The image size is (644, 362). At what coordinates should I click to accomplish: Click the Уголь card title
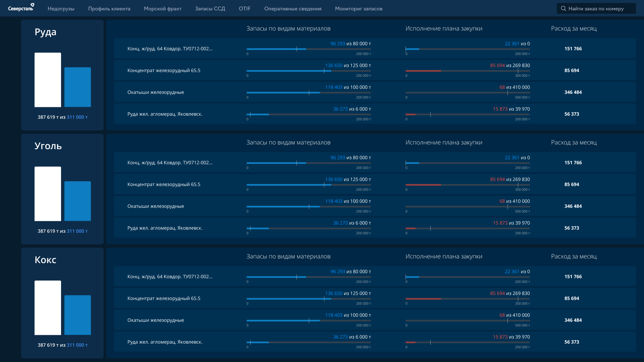pos(48,146)
